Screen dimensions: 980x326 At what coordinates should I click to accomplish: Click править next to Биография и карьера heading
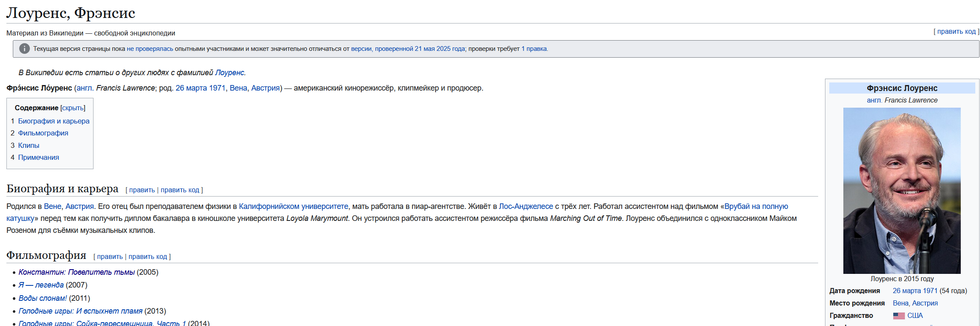(142, 190)
